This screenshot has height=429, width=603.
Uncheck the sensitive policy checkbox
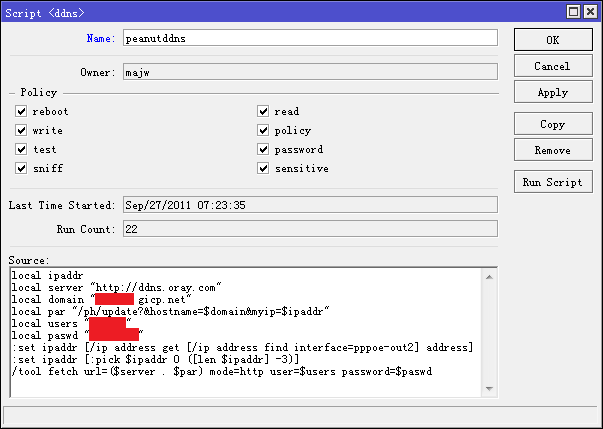(263, 169)
